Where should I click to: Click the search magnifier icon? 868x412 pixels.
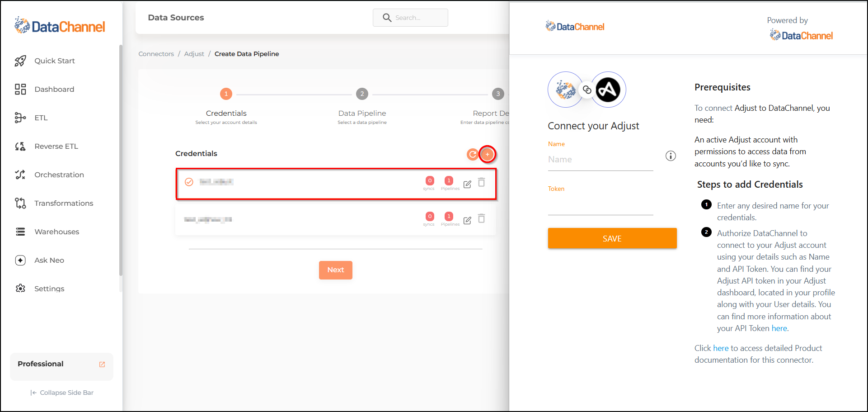[x=387, y=18]
